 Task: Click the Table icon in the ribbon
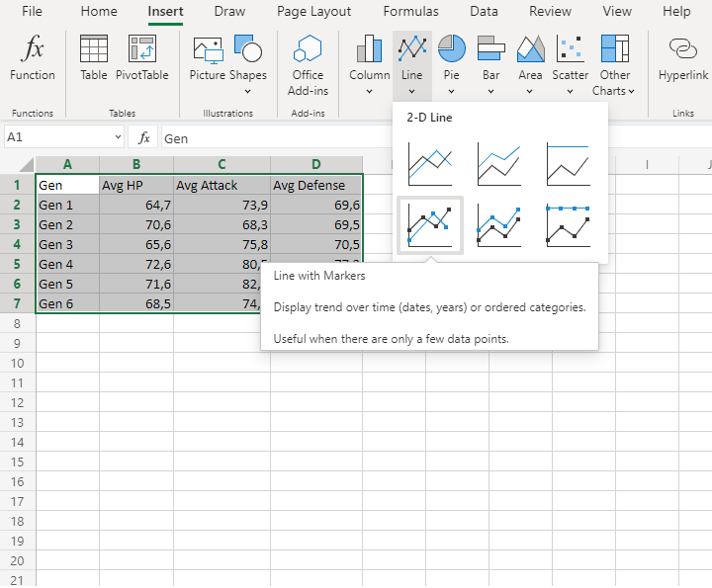94,58
